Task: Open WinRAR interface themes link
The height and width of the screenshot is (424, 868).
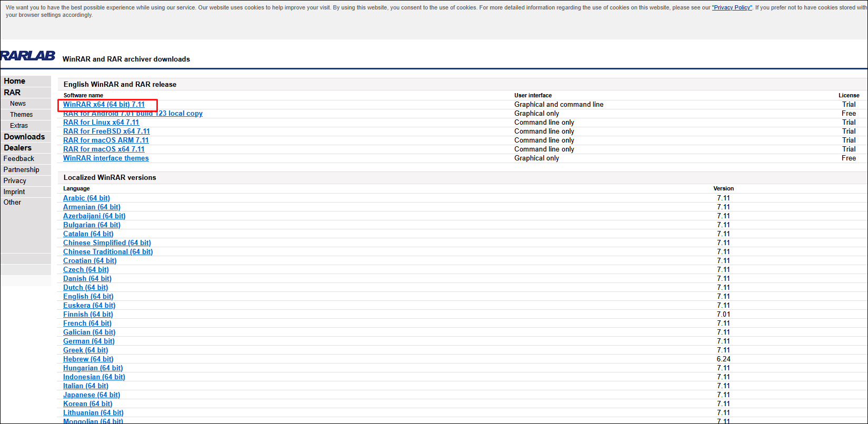Action: pos(106,158)
